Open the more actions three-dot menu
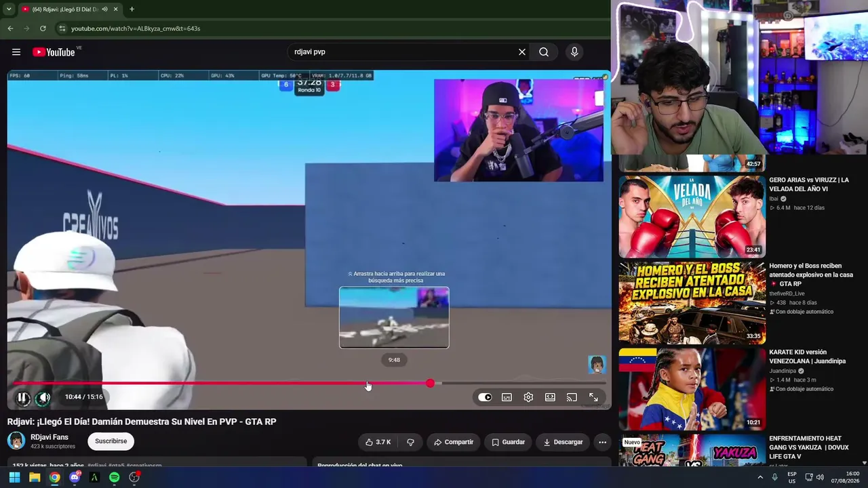This screenshot has width=868, height=488. click(x=602, y=442)
